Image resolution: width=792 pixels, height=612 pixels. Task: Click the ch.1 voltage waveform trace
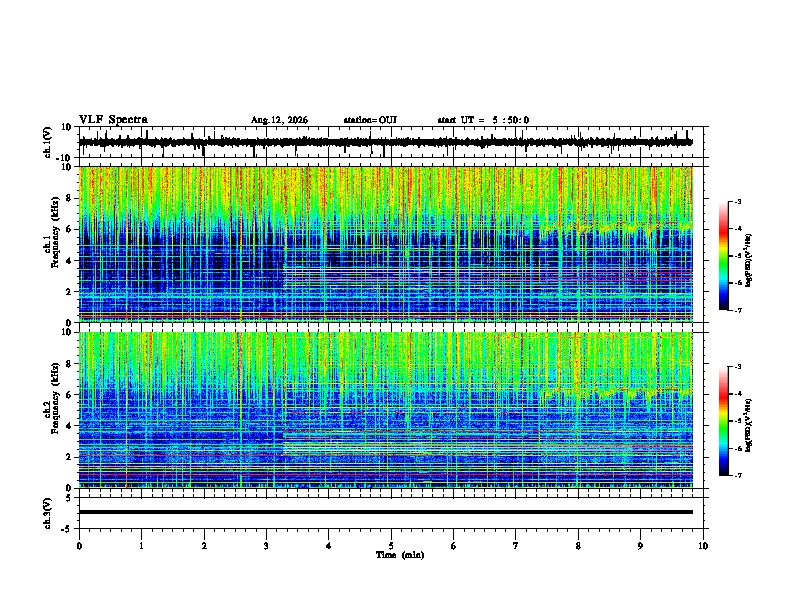click(385, 142)
